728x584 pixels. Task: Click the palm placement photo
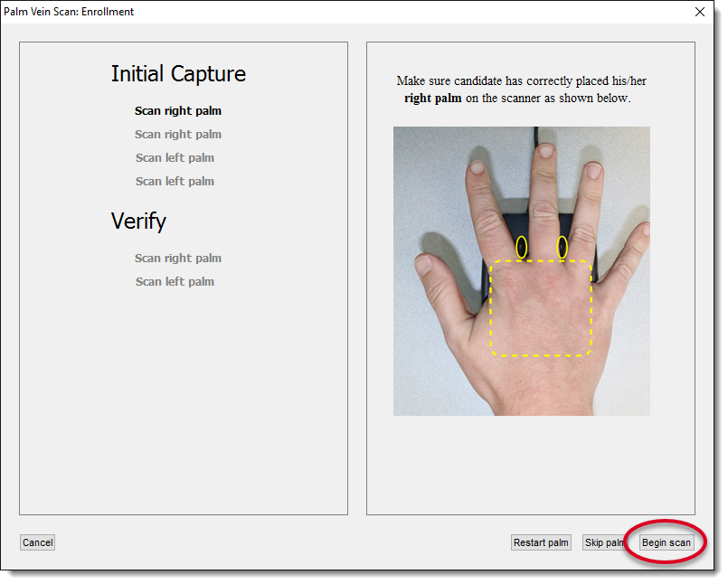click(x=521, y=271)
